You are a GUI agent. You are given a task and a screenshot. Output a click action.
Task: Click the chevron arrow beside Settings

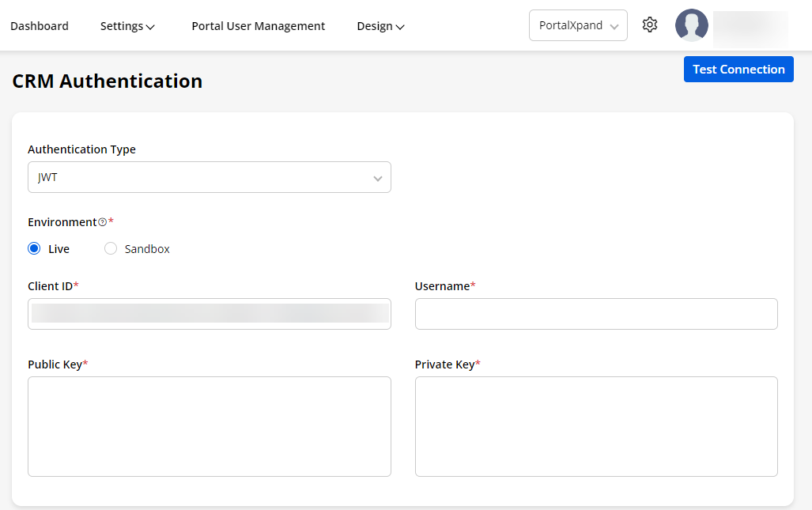(x=150, y=27)
